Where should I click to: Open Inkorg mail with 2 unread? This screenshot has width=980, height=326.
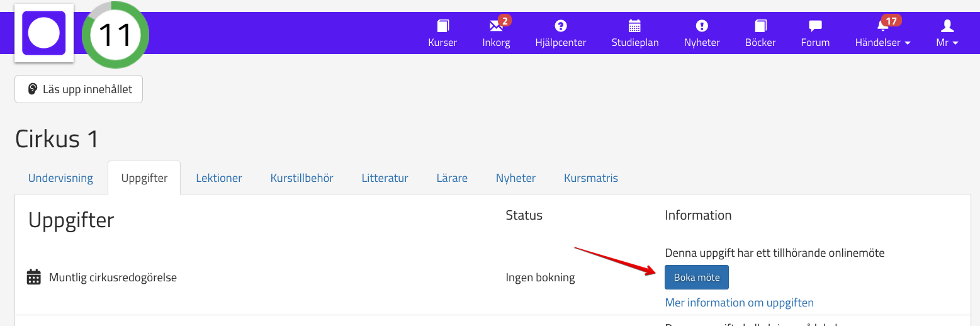(496, 26)
